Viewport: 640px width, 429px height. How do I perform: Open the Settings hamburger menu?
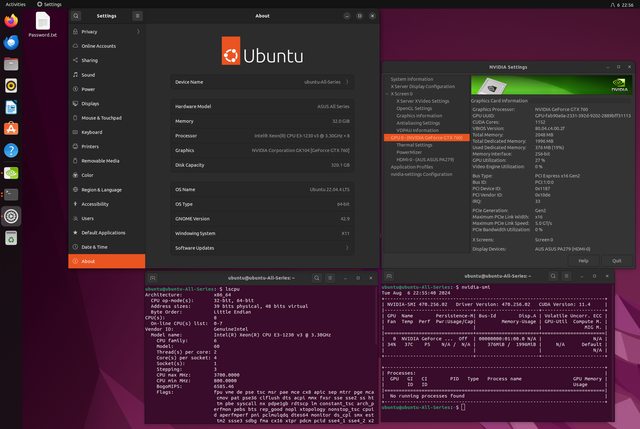137,16
